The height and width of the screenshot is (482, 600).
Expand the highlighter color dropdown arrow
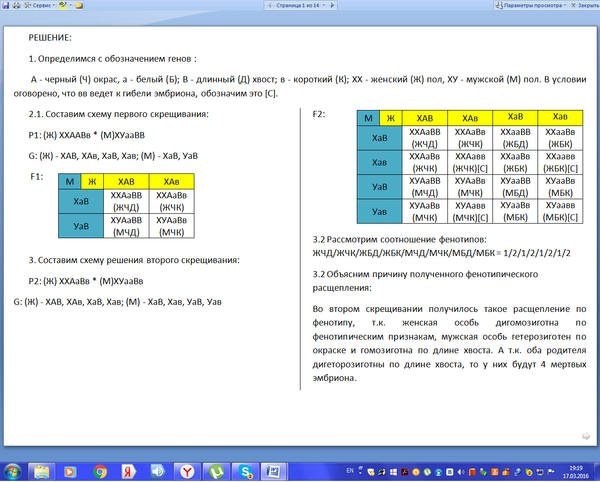click(x=71, y=5)
